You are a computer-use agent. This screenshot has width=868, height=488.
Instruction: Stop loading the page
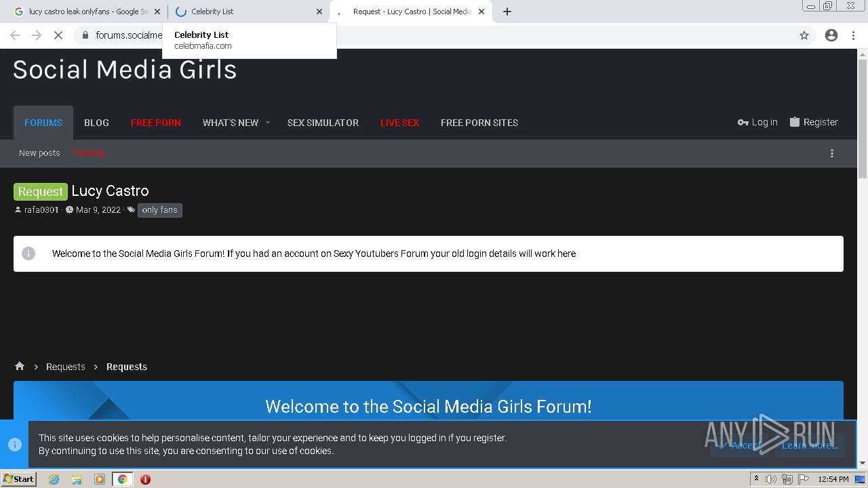[58, 35]
